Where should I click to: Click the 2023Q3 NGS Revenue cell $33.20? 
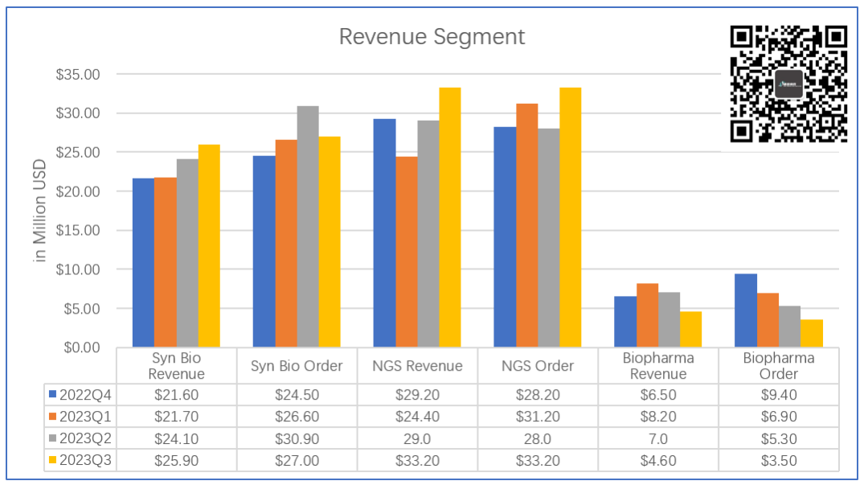(x=417, y=460)
